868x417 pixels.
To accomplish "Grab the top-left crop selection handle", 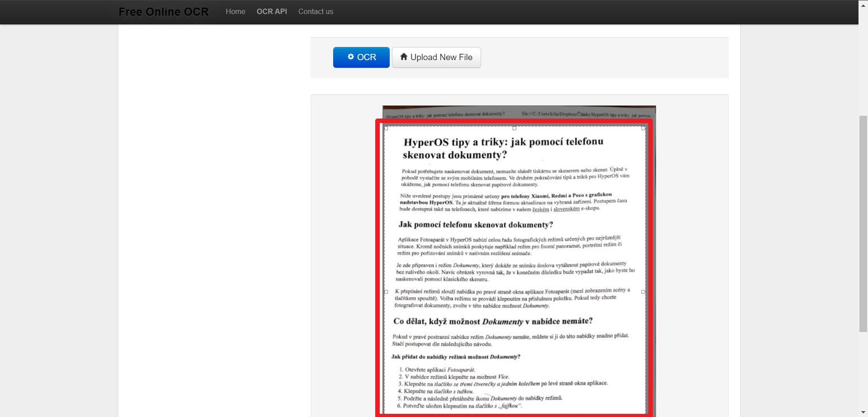I will click(x=386, y=128).
